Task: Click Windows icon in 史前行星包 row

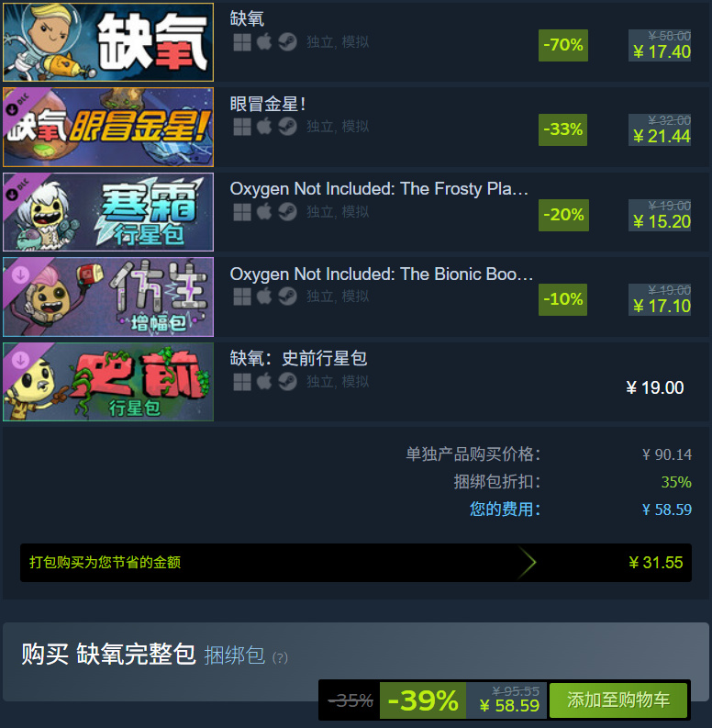Action: tap(242, 382)
